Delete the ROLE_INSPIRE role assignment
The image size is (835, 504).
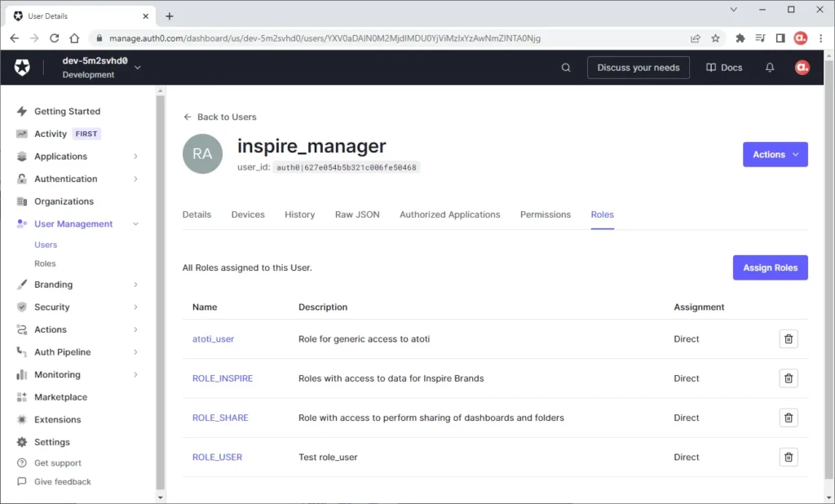point(789,378)
